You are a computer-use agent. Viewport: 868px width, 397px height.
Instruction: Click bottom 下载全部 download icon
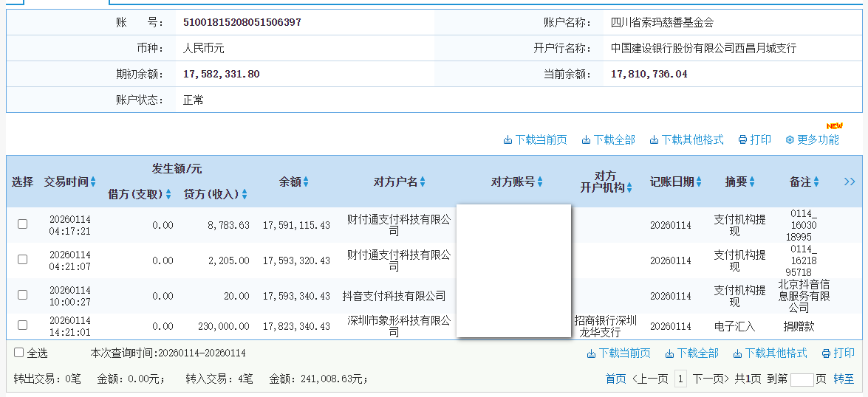point(669,353)
